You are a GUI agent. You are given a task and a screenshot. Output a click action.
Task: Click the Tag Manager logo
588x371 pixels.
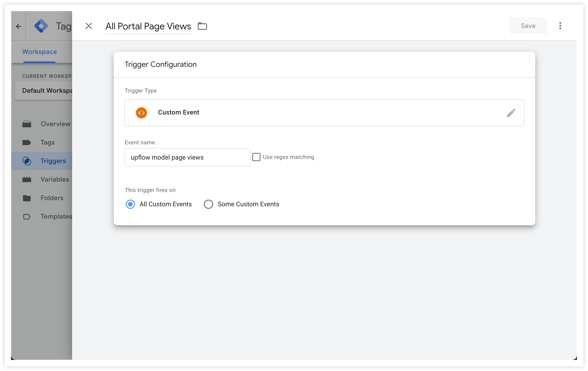click(x=41, y=26)
